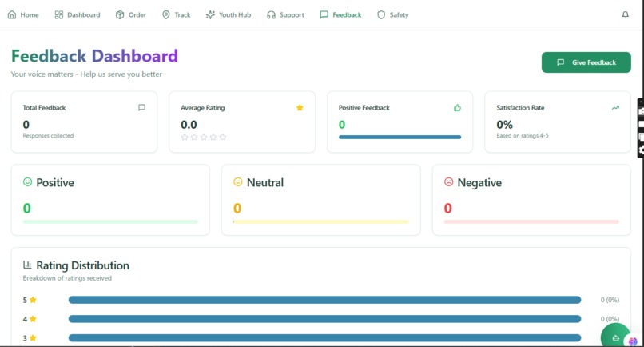The width and height of the screenshot is (644, 347).
Task: Click the 5-star distribution bar
Action: point(324,300)
